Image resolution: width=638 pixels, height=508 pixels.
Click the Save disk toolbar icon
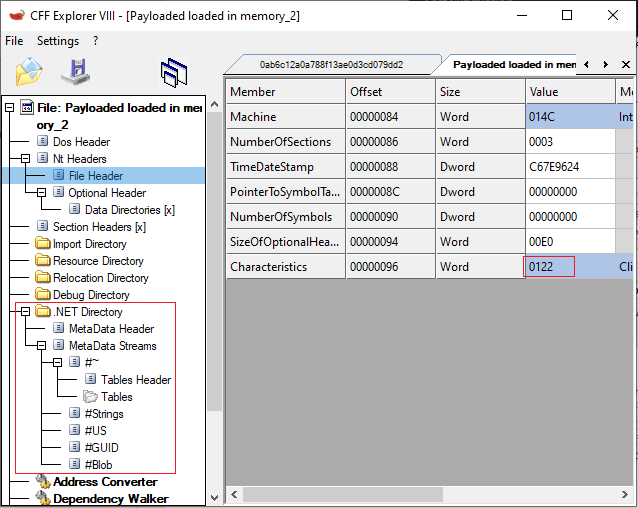point(76,72)
